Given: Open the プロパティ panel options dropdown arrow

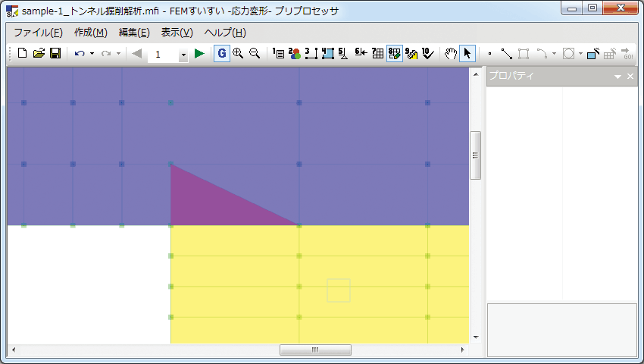Looking at the screenshot, I should point(617,77).
